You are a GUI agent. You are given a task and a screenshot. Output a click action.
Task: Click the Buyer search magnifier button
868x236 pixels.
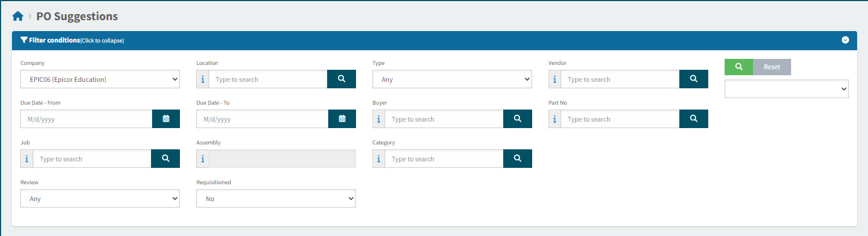tap(517, 119)
